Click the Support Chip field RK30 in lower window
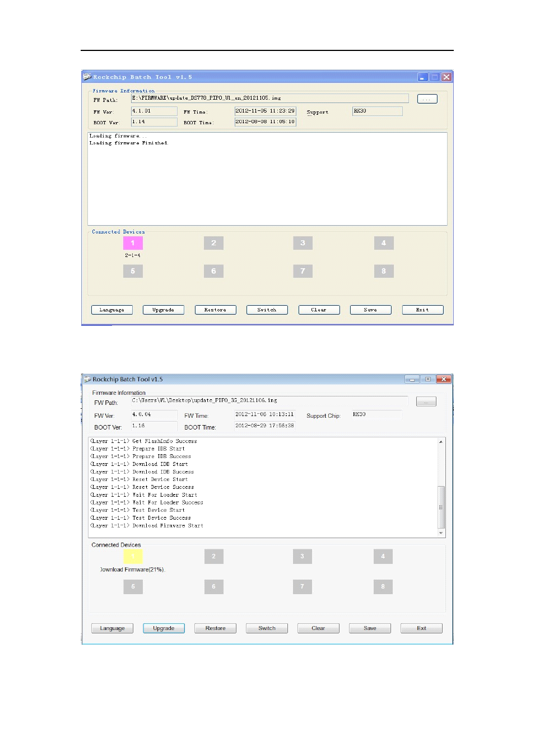The height and width of the screenshot is (756, 535). click(376, 414)
